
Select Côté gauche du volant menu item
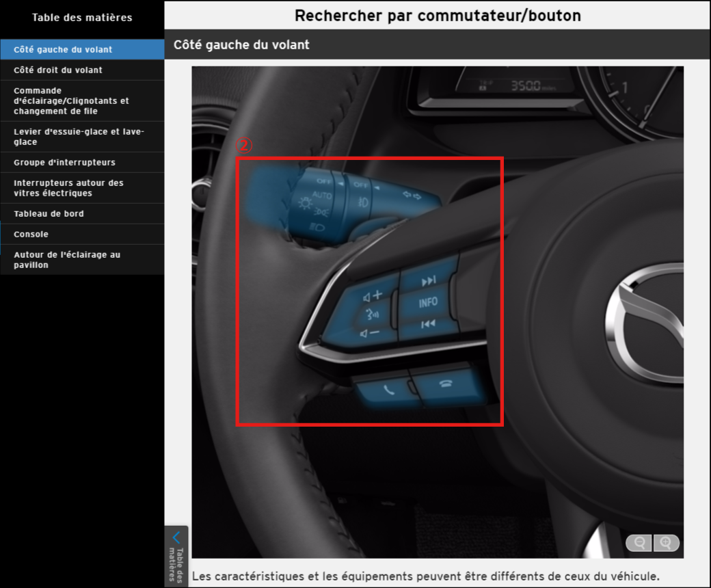point(63,49)
